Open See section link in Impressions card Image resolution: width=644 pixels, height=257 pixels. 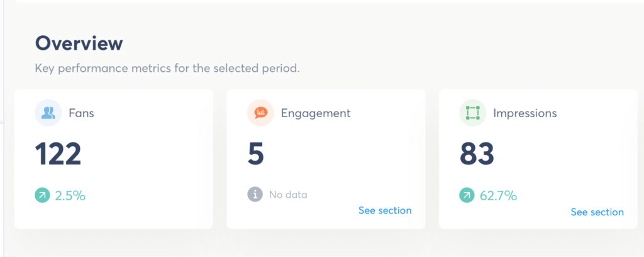click(x=597, y=212)
